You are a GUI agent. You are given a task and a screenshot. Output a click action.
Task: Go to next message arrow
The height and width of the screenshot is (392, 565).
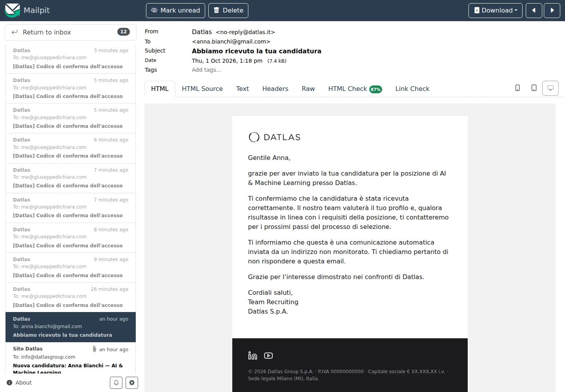[552, 11]
